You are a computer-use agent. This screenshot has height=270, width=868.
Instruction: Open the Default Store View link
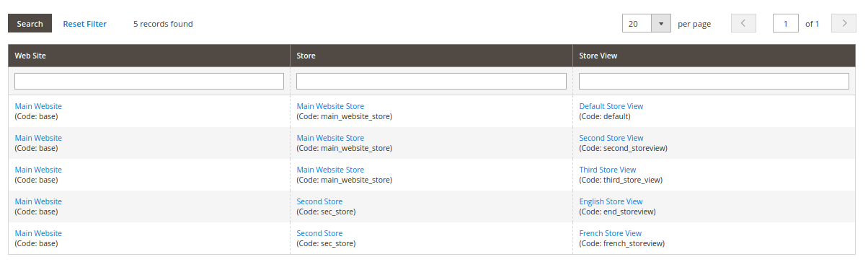611,106
